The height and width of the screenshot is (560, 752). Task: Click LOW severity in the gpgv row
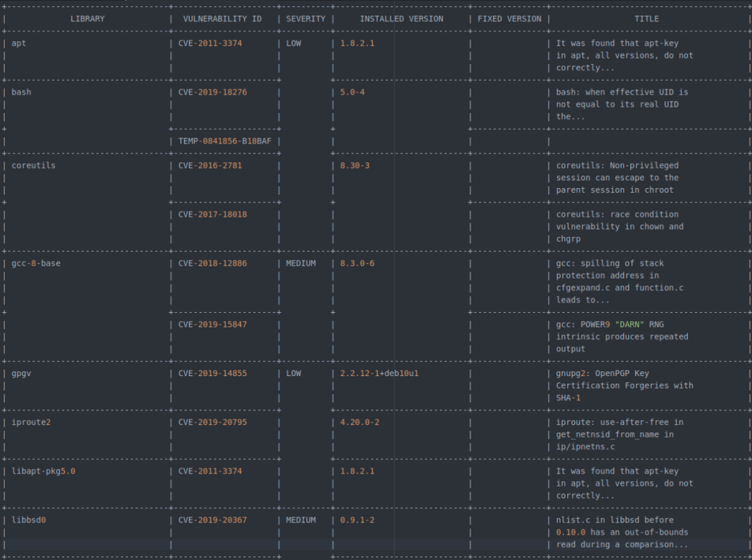tap(294, 373)
